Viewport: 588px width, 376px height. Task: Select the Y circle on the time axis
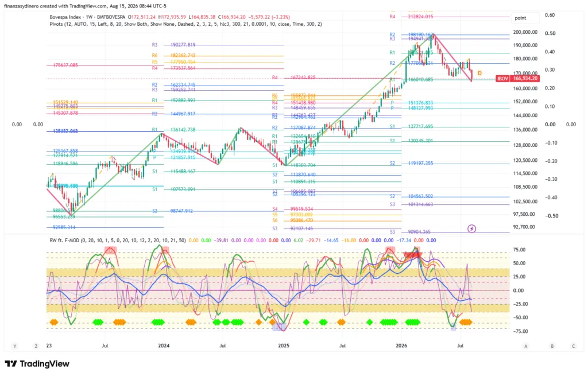click(15, 346)
